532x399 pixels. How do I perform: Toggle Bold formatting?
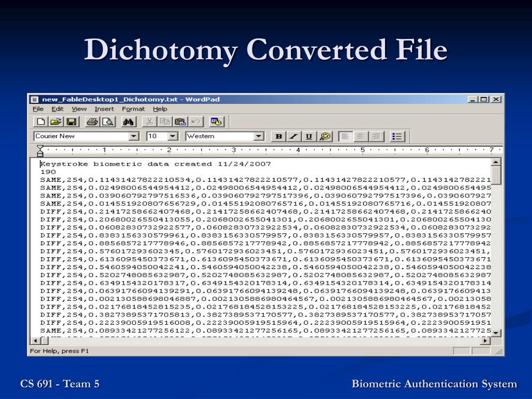pos(278,137)
